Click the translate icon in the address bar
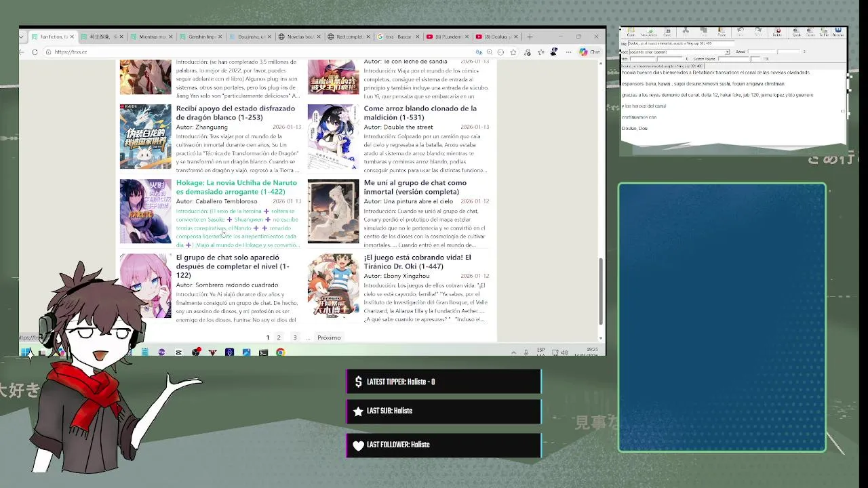The image size is (868, 488). 479,52
